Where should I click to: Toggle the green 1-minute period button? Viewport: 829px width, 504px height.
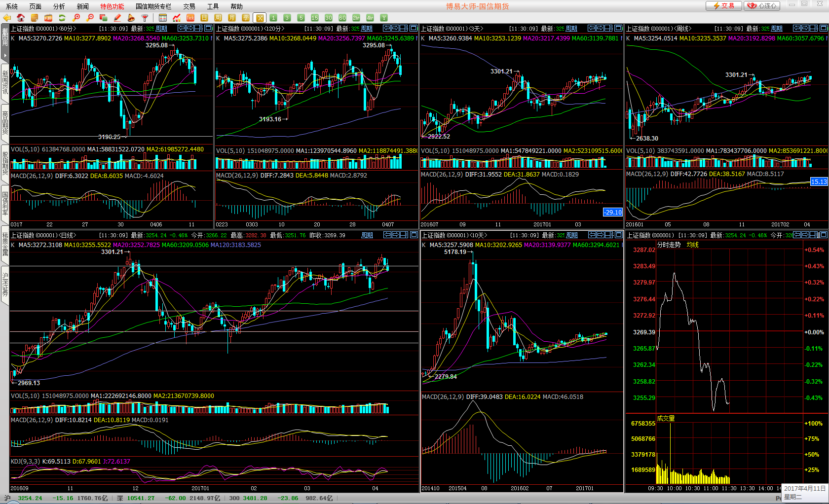[273, 18]
